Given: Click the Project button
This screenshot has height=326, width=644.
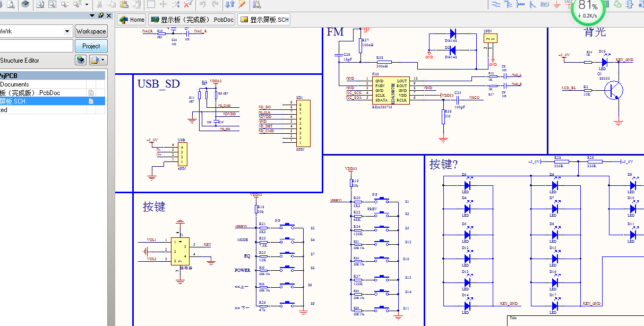Looking at the screenshot, I should [91, 46].
